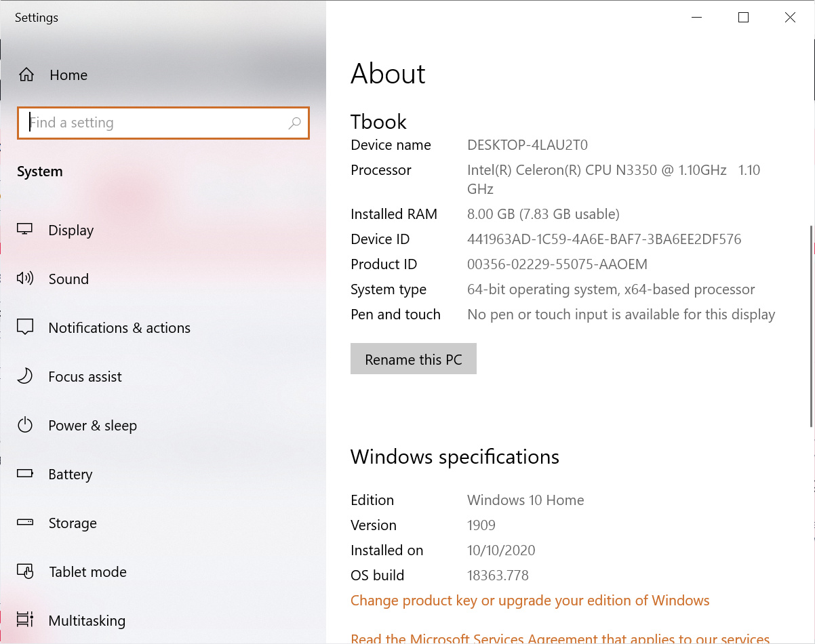
Task: Open Power & sleep settings
Action: click(163, 426)
